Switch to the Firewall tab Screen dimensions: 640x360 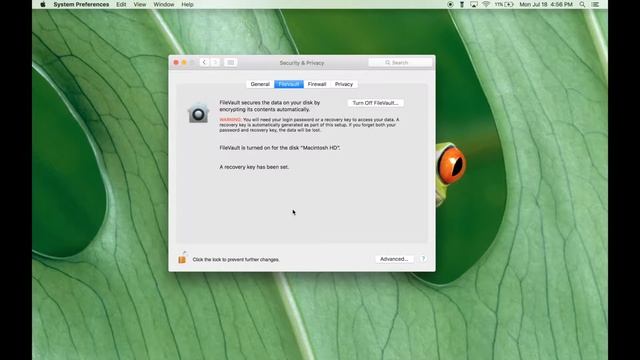tap(317, 84)
